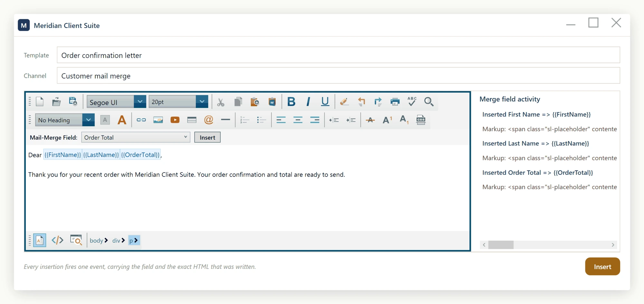Toggle italic formatting

[x=308, y=102]
